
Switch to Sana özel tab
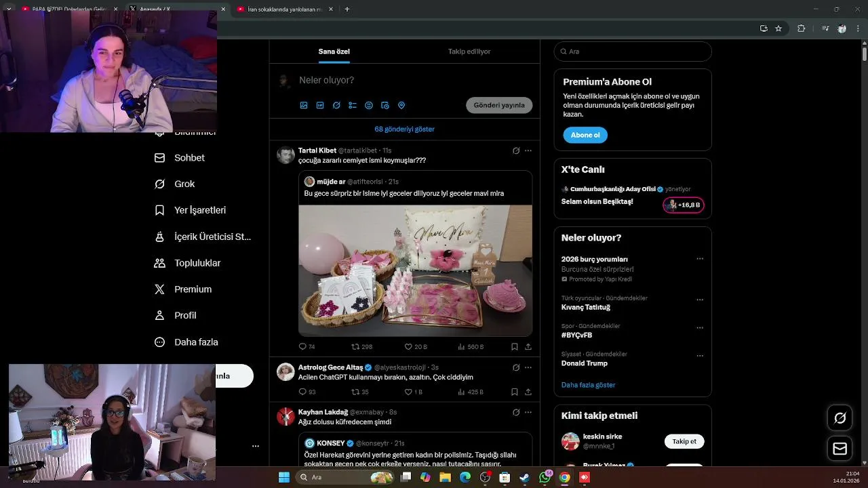334,52
